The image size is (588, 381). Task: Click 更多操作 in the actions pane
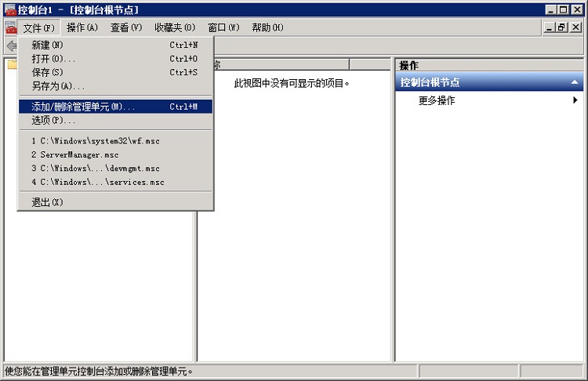click(x=437, y=100)
